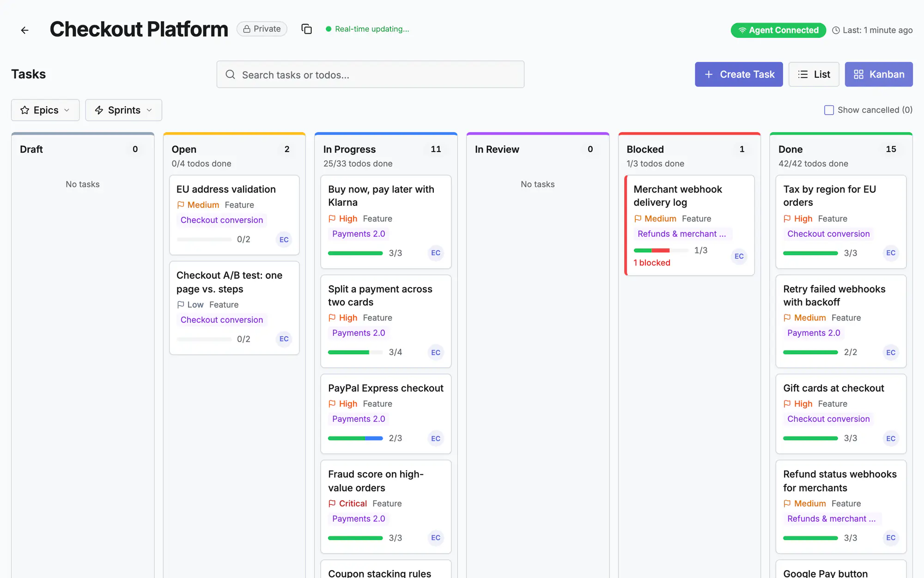Viewport: 924px width, 578px height.
Task: Click the Private lock badge
Action: (262, 29)
